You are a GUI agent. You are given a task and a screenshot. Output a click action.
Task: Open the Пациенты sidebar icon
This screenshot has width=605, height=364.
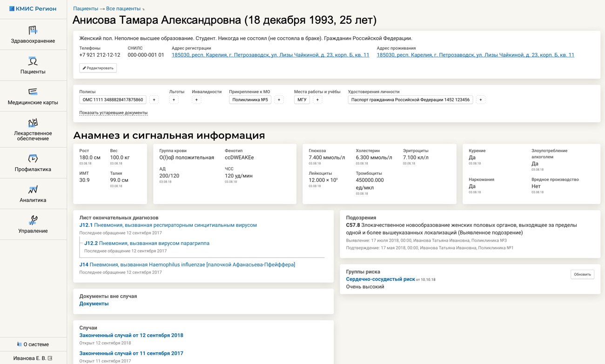click(33, 61)
